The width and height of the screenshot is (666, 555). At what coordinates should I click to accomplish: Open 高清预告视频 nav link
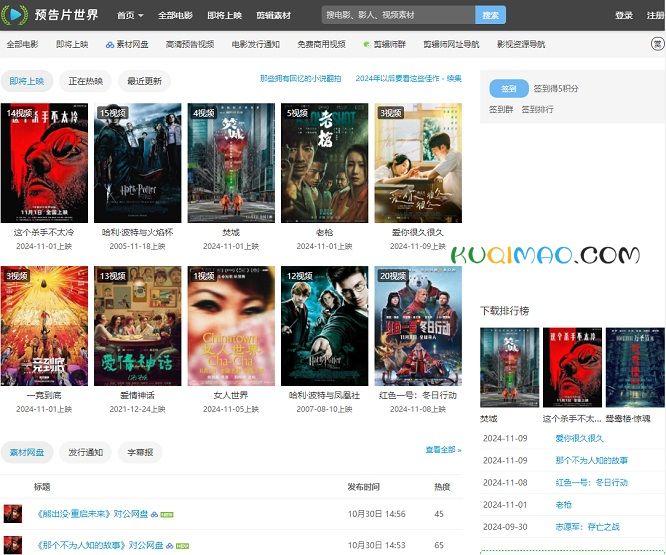[x=190, y=44]
